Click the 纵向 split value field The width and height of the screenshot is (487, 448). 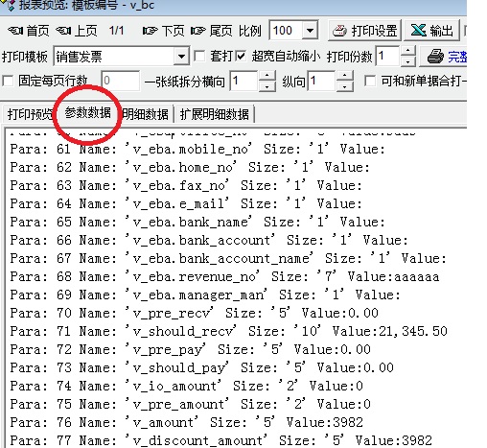[321, 81]
